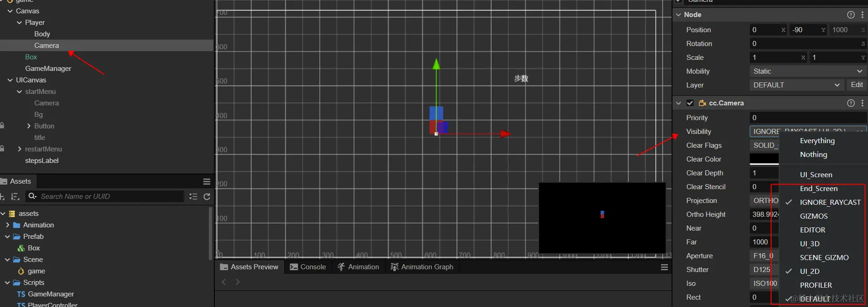Click the Assets panel vertical scrollbar
This screenshot has width=868, height=307.
tap(211, 234)
